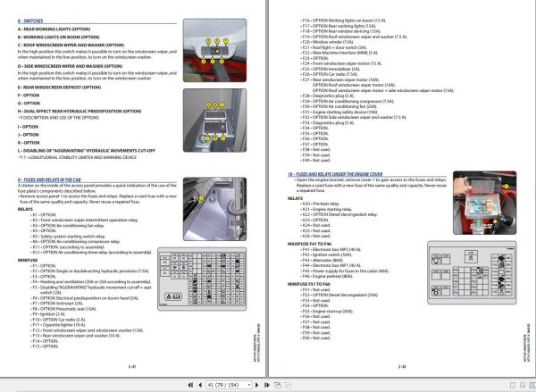This screenshot has height=392, width=536.
Task: Click 'F43 - Alternator (80A)' line
Action: [322, 260]
